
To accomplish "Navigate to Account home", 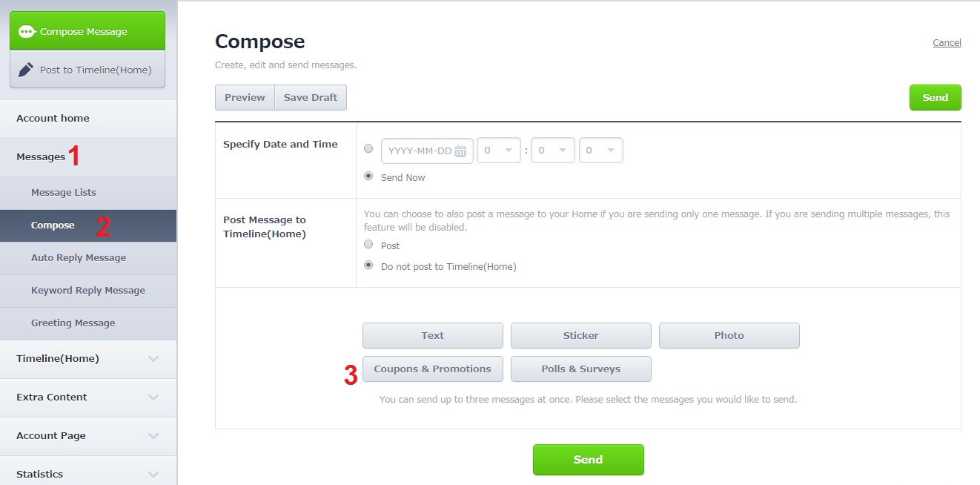I will click(53, 118).
